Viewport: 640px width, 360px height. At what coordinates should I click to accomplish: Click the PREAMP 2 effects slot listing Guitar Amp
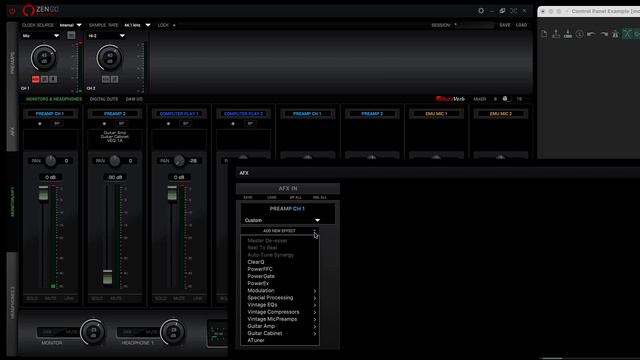[x=115, y=139]
